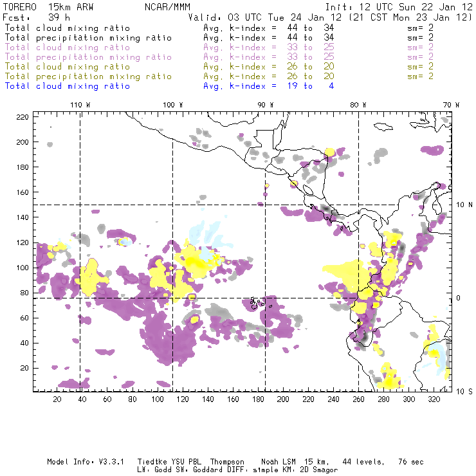Click the '200' x-axis tick label

click(x=283, y=399)
